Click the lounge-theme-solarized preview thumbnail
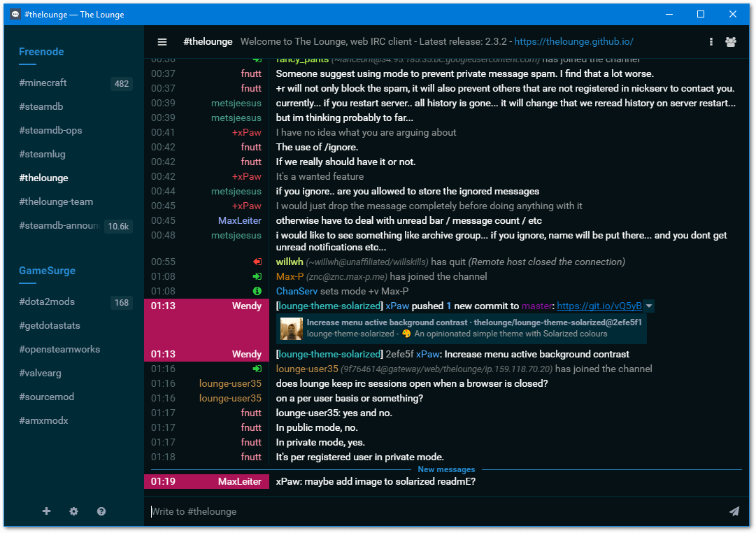Viewport: 756px width, 533px height. click(292, 328)
